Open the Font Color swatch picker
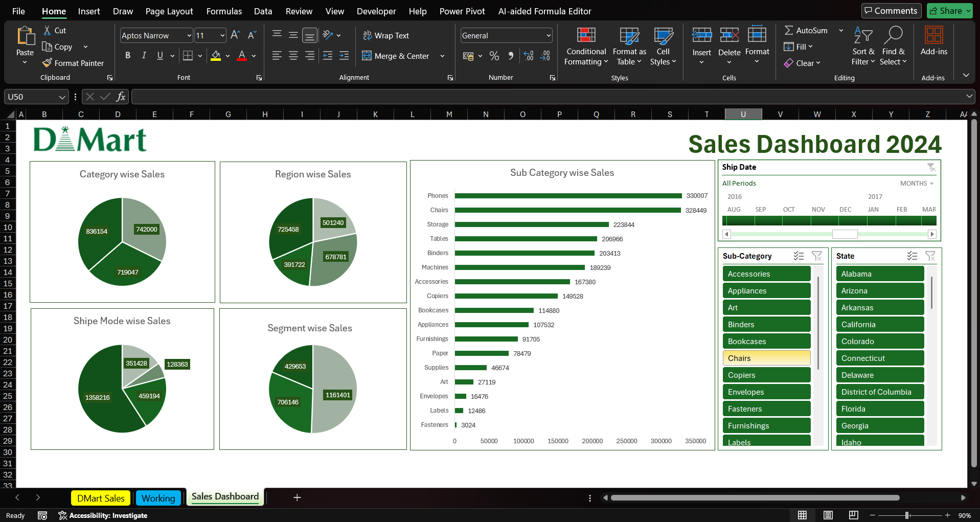Image resolution: width=980 pixels, height=522 pixels. (x=253, y=56)
